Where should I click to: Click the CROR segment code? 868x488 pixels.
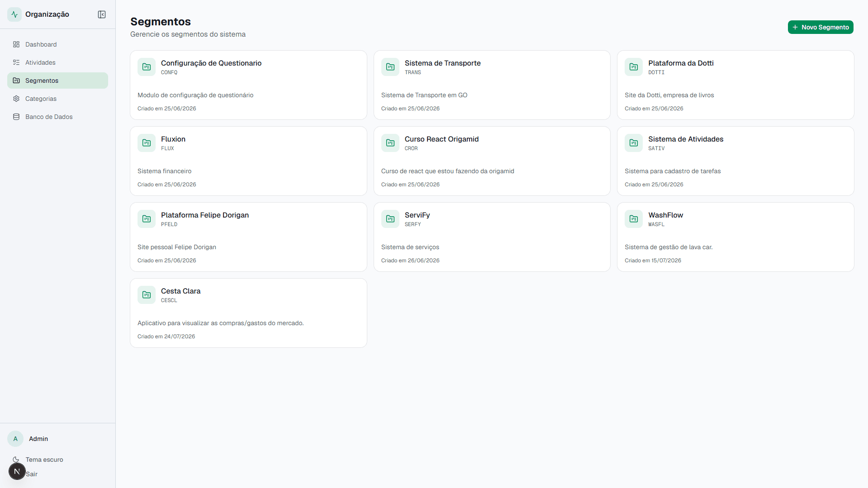(411, 148)
